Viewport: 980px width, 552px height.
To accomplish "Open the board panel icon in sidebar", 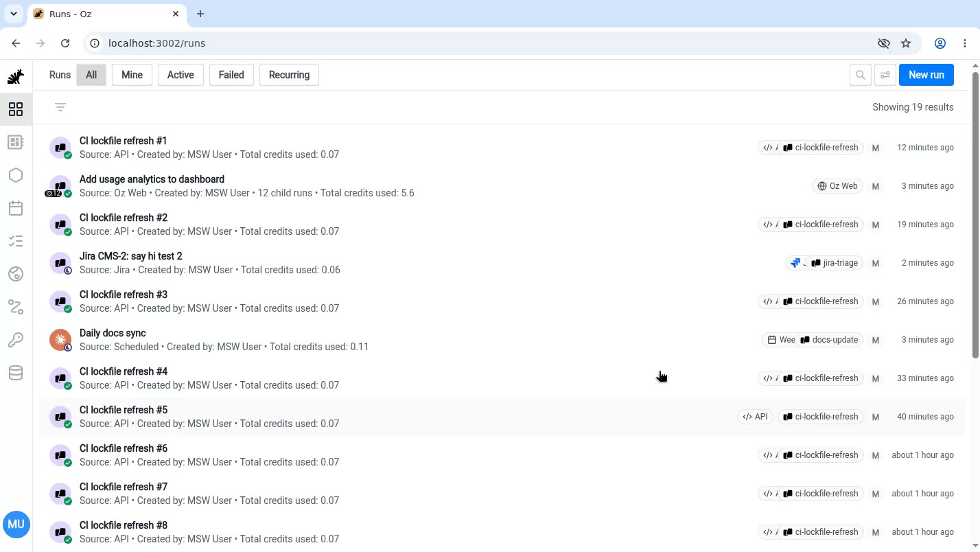I will pos(16,142).
